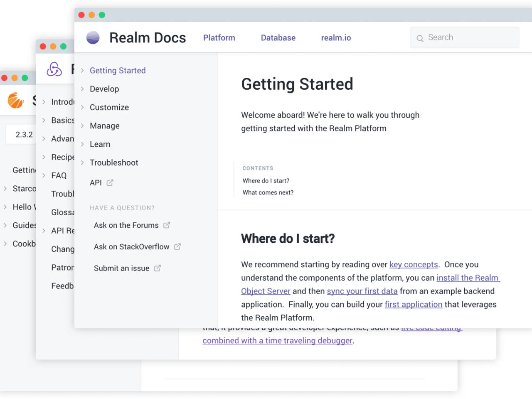Select FAQ in the middle window sidebar

tap(59, 175)
